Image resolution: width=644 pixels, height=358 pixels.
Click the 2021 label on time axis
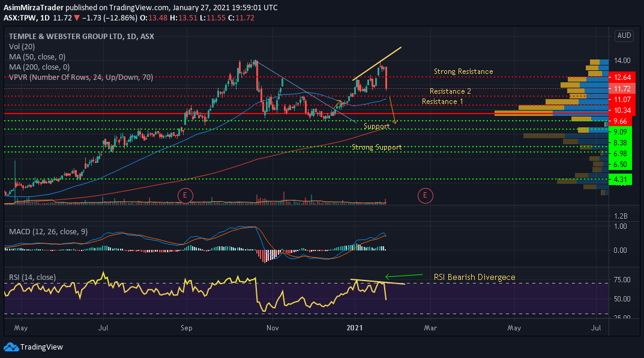tap(355, 327)
